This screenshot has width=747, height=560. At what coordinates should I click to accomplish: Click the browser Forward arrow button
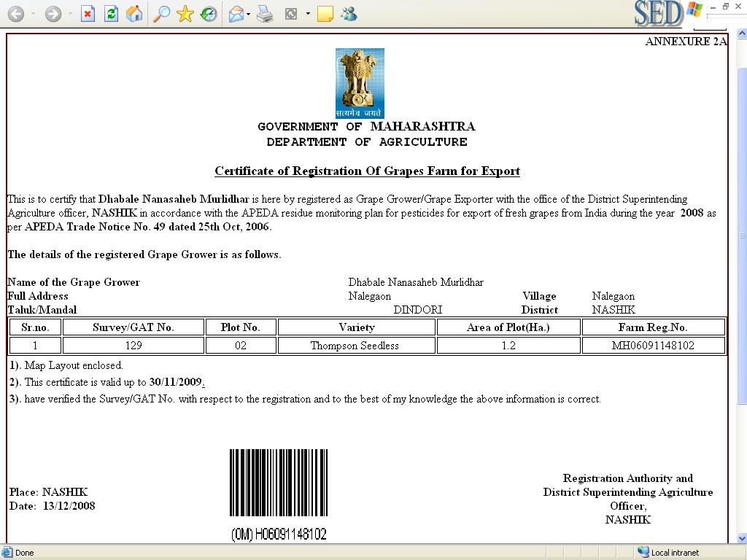(x=53, y=14)
